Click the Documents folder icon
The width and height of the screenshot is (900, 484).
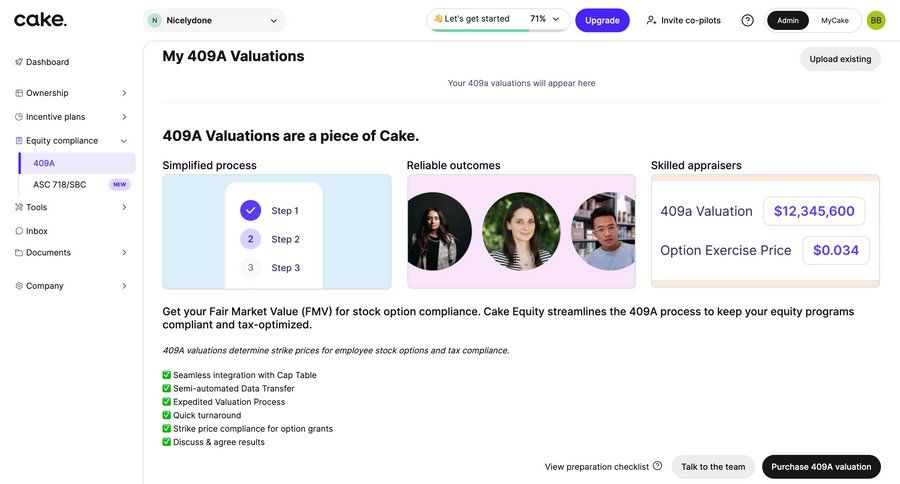[x=19, y=253]
